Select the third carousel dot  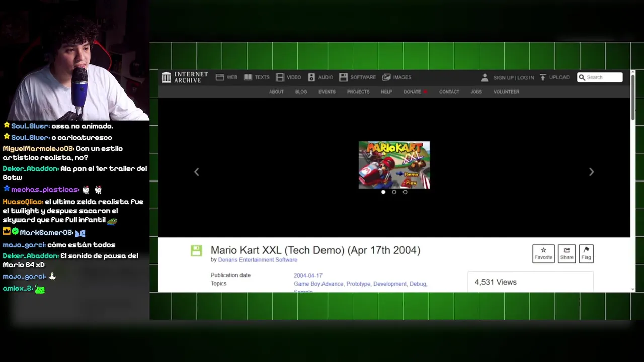(405, 192)
